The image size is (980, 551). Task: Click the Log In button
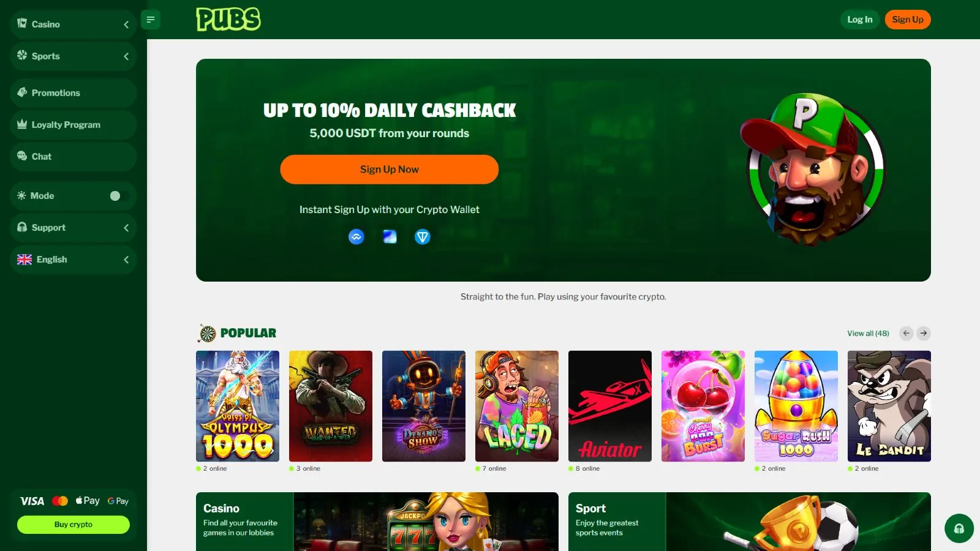(x=860, y=20)
